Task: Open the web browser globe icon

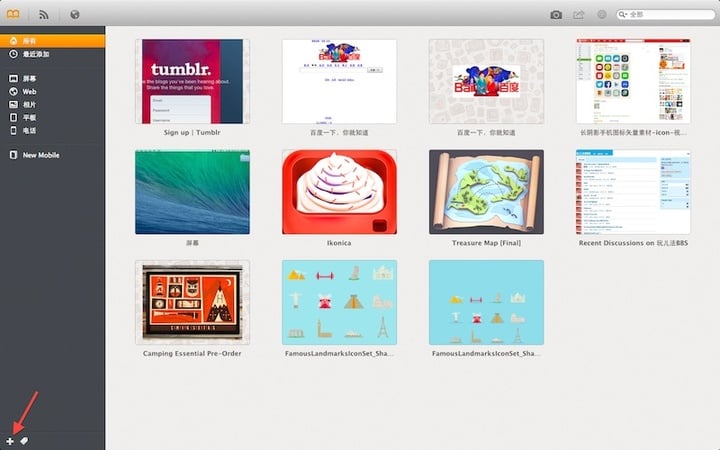Action: [75, 15]
